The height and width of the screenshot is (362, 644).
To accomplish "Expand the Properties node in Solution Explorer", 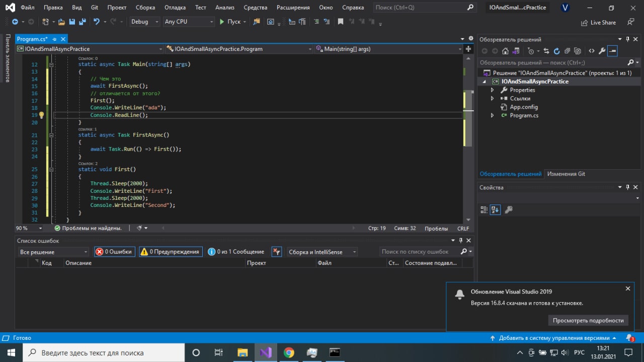I will click(493, 90).
